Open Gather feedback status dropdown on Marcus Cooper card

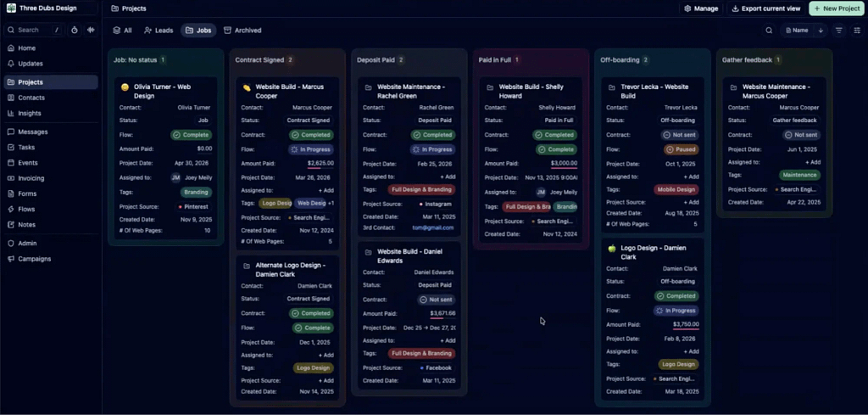[x=795, y=121]
